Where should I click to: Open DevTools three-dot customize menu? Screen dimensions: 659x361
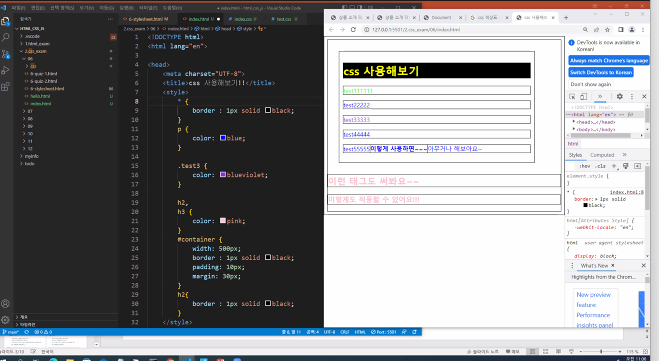pos(632,97)
